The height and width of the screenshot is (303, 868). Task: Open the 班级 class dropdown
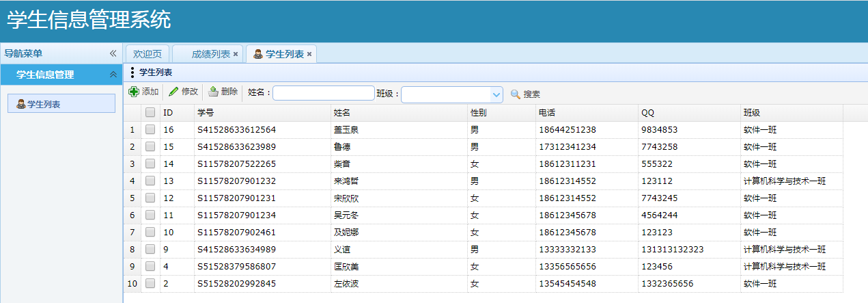[496, 94]
